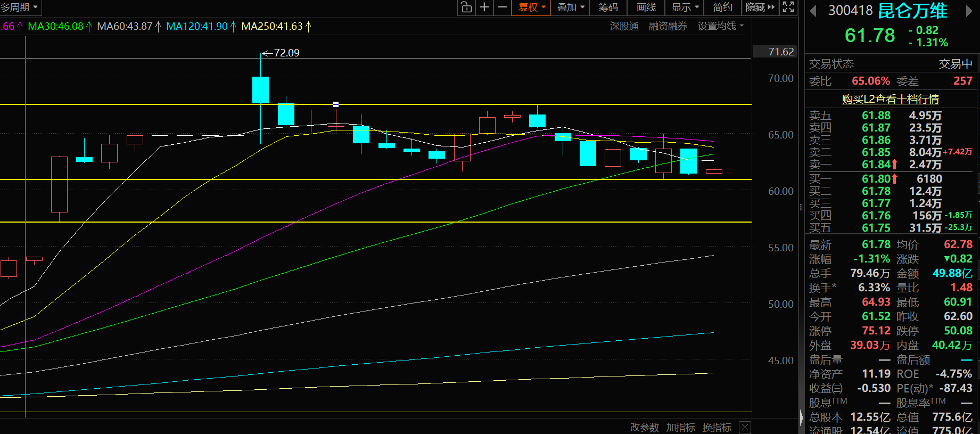Click the 跌停 price 50.08
The image size is (980, 434).
pyautogui.click(x=958, y=331)
